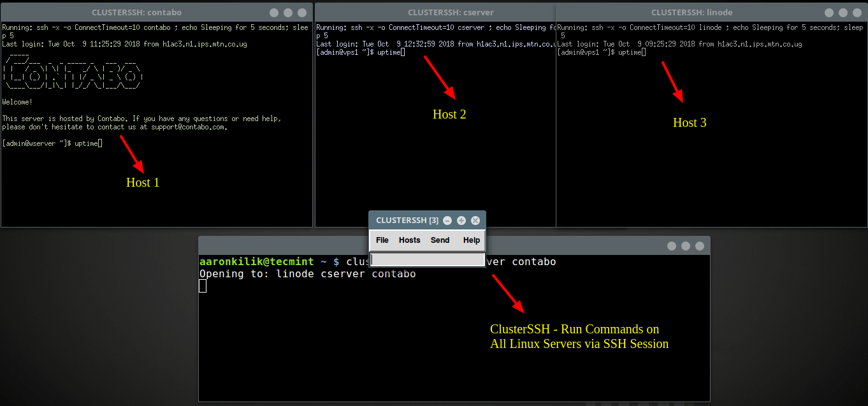The image size is (868, 406).
Task: Click the middle circle icon on the bottom terminal window
Action: click(x=686, y=245)
